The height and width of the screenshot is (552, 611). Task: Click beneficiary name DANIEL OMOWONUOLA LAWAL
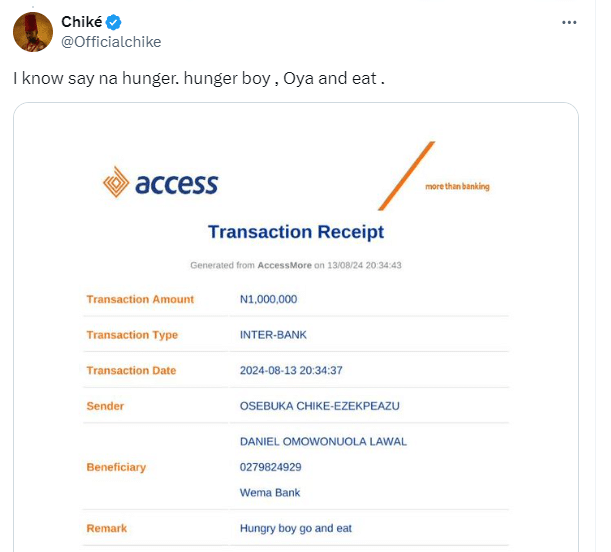[x=323, y=441]
